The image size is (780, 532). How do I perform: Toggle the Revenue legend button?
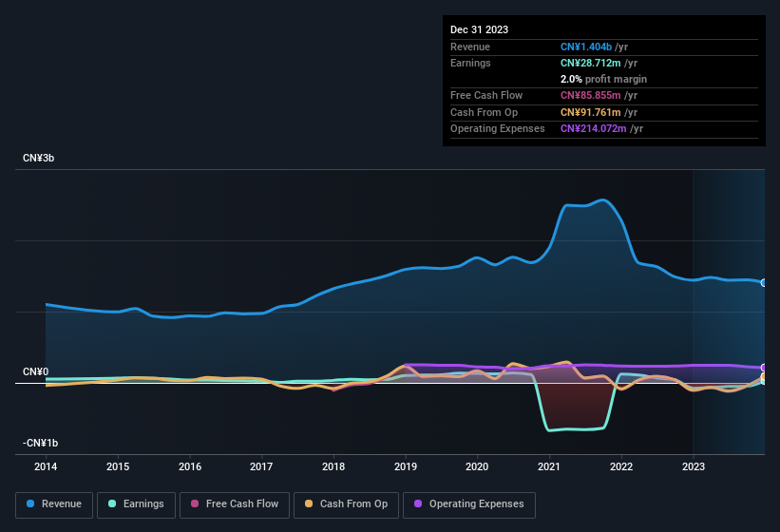[x=54, y=504]
